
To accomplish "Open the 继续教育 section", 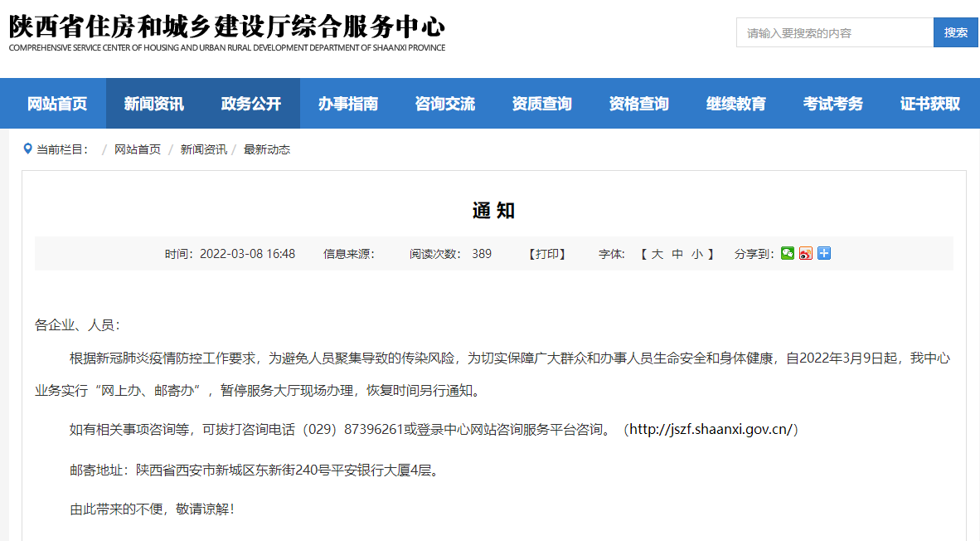I will pyautogui.click(x=736, y=104).
